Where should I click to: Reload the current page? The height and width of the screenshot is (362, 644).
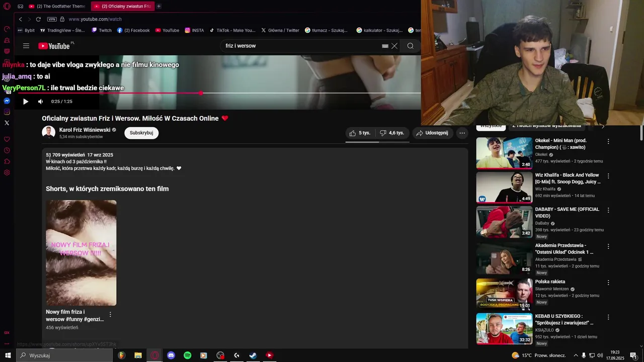coord(38,19)
